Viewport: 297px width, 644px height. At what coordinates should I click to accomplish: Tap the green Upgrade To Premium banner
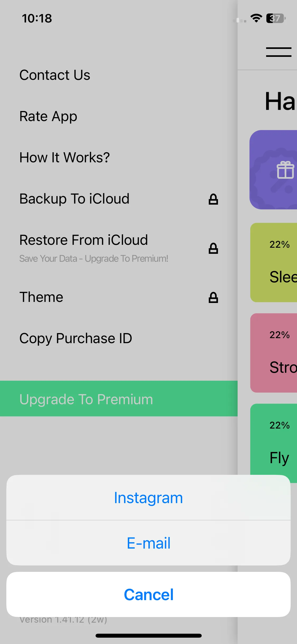pyautogui.click(x=119, y=399)
